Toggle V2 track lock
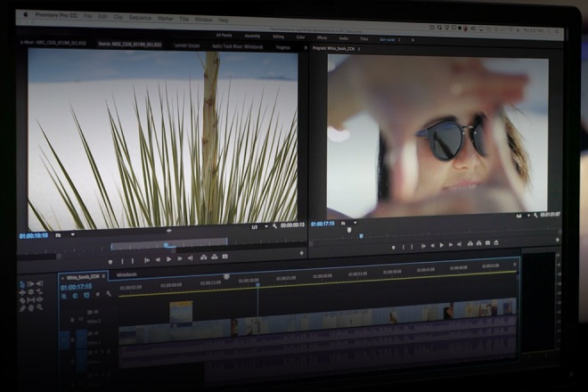The height and width of the screenshot is (392, 588). pyautogui.click(x=72, y=320)
